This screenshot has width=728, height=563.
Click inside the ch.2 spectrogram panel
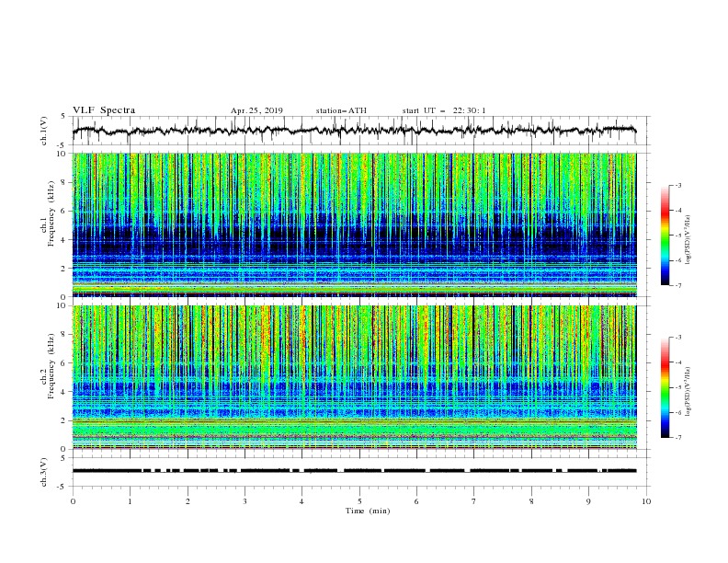[355, 377]
